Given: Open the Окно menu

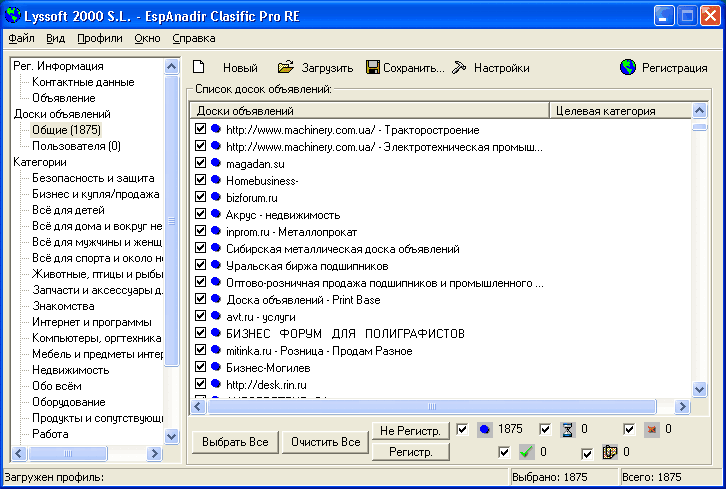Looking at the screenshot, I should click(x=147, y=38).
